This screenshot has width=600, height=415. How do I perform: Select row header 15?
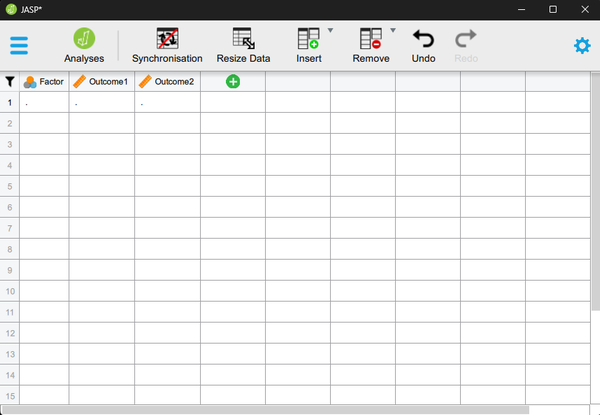[10, 395]
